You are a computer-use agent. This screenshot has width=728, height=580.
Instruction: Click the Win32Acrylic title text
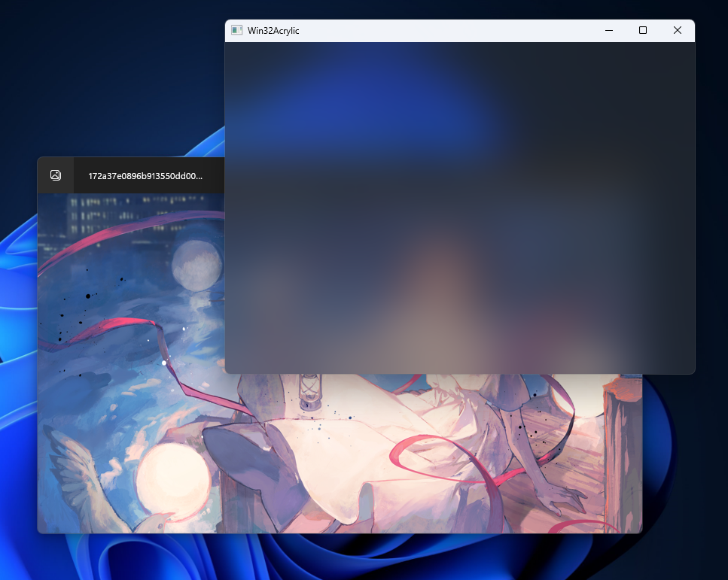pos(273,31)
